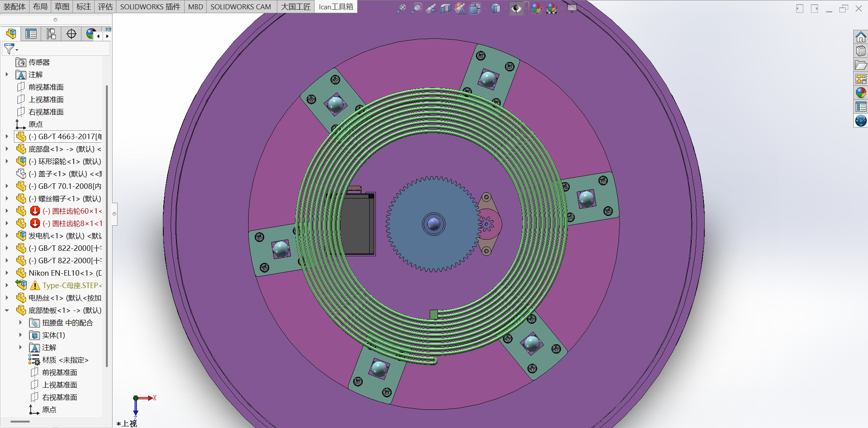The image size is (868, 428).
Task: Open the ConfigurationManager panel tab
Action: (x=51, y=34)
